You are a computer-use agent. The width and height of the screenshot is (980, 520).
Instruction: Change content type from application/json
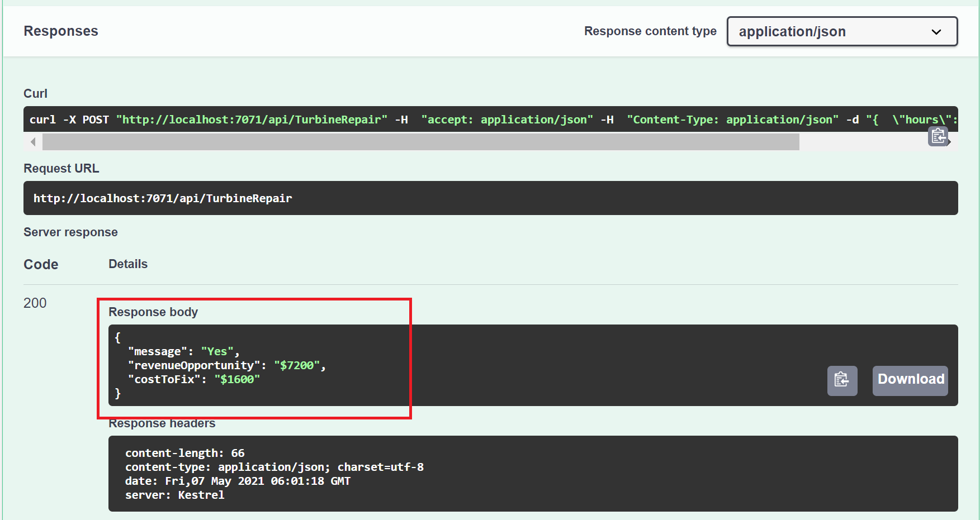[841, 32]
